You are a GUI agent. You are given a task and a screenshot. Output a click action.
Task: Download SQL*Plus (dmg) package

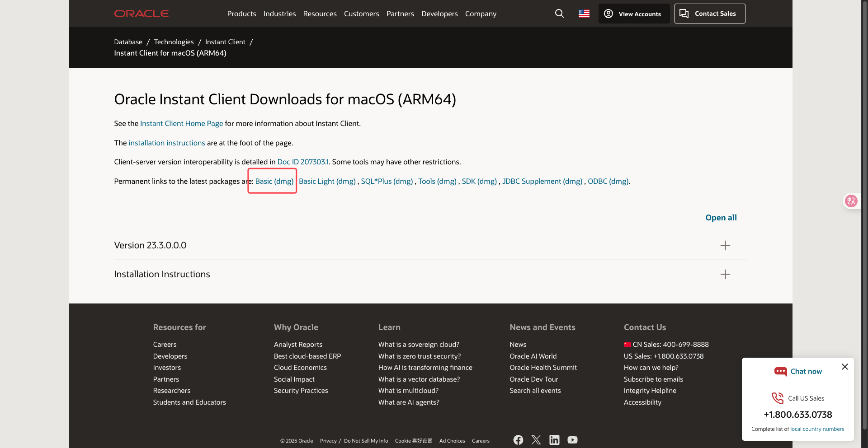(x=387, y=182)
